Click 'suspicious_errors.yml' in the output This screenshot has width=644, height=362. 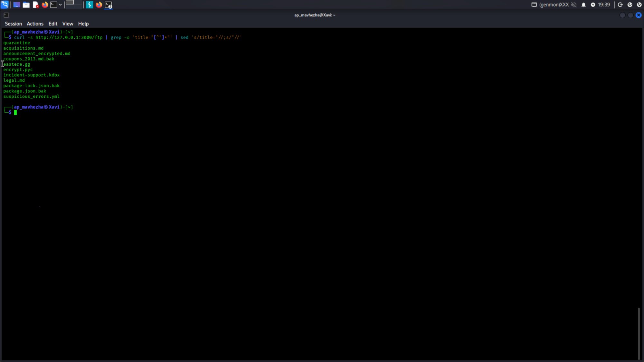(x=31, y=97)
